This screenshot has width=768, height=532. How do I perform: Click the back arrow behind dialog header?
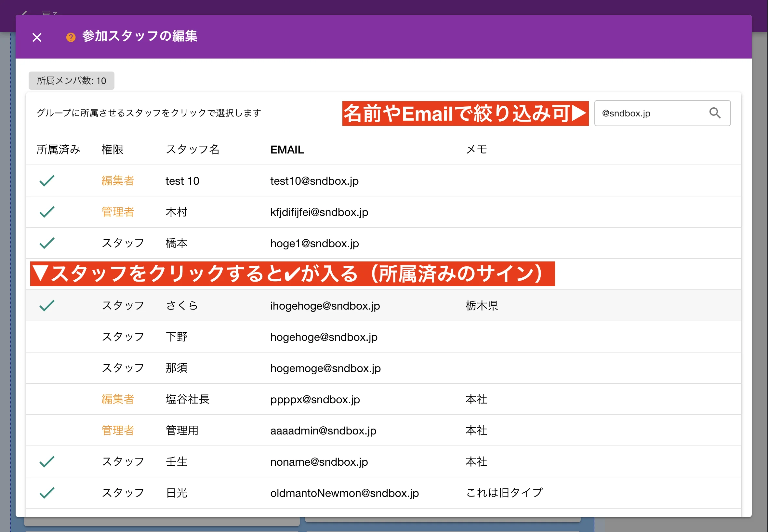pos(24,13)
